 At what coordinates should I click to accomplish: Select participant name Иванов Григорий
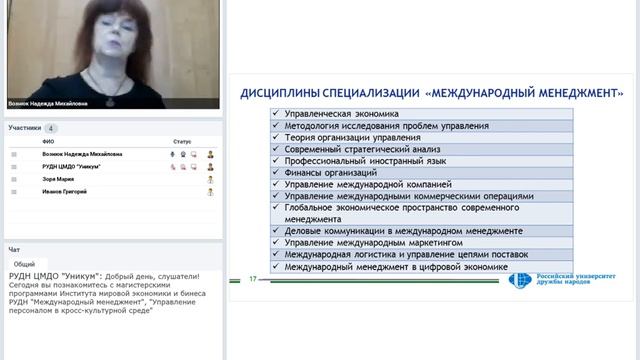click(x=64, y=191)
